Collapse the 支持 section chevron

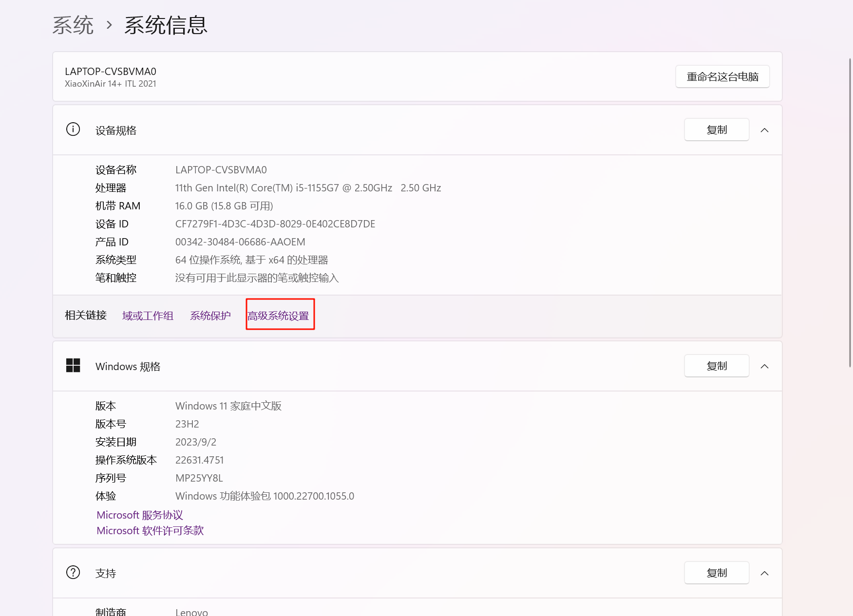point(764,573)
